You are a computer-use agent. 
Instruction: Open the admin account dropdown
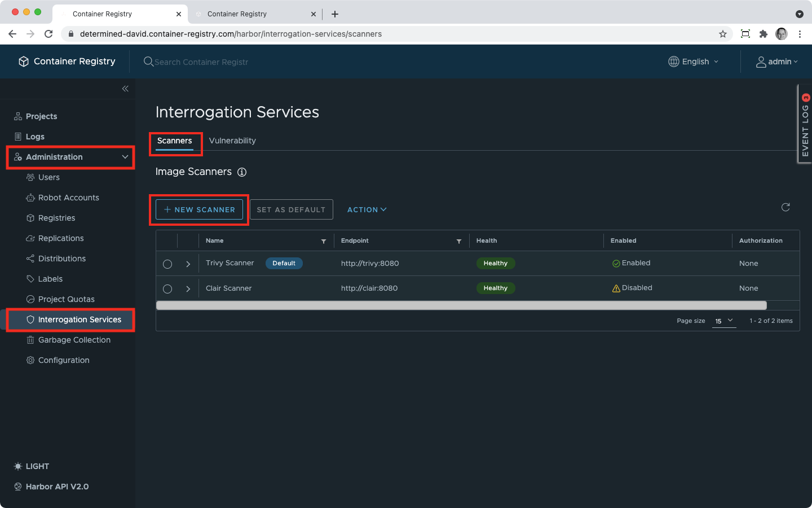pos(777,62)
